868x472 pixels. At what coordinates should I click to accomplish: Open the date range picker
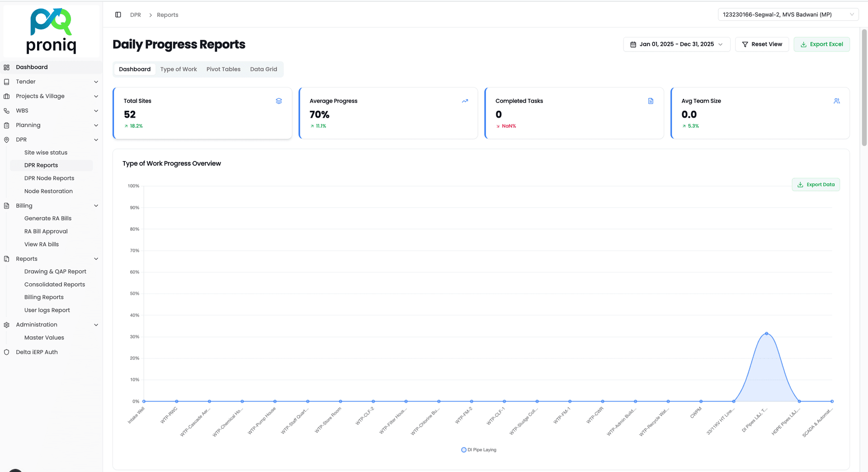(676, 44)
